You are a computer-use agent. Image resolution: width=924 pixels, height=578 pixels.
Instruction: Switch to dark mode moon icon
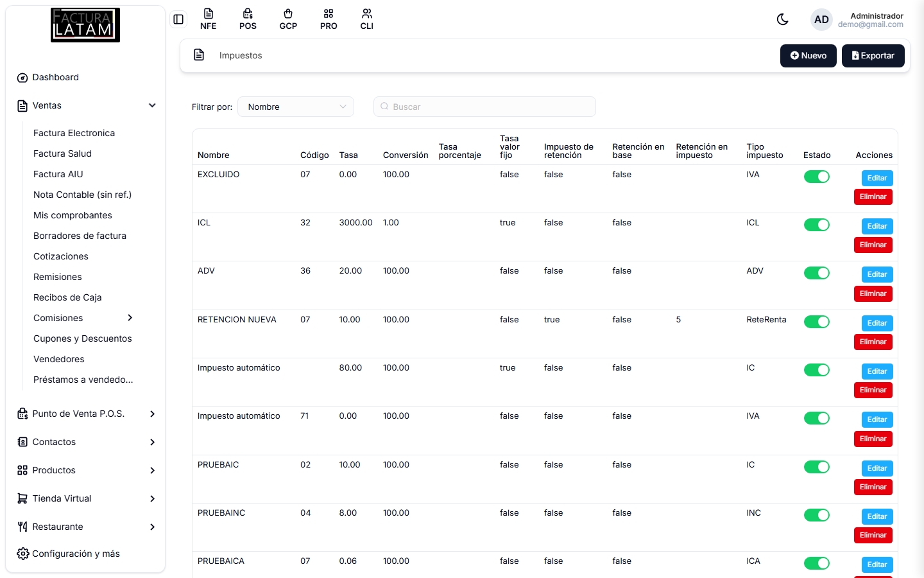(782, 19)
